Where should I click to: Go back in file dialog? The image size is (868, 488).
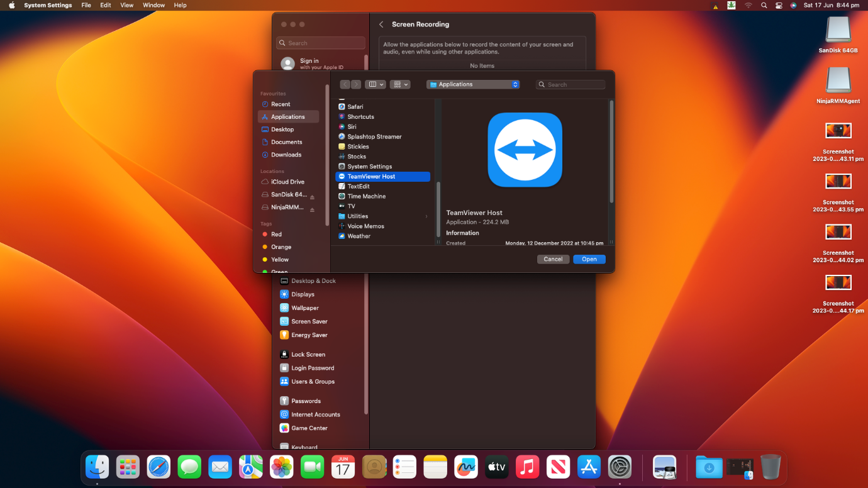point(345,84)
